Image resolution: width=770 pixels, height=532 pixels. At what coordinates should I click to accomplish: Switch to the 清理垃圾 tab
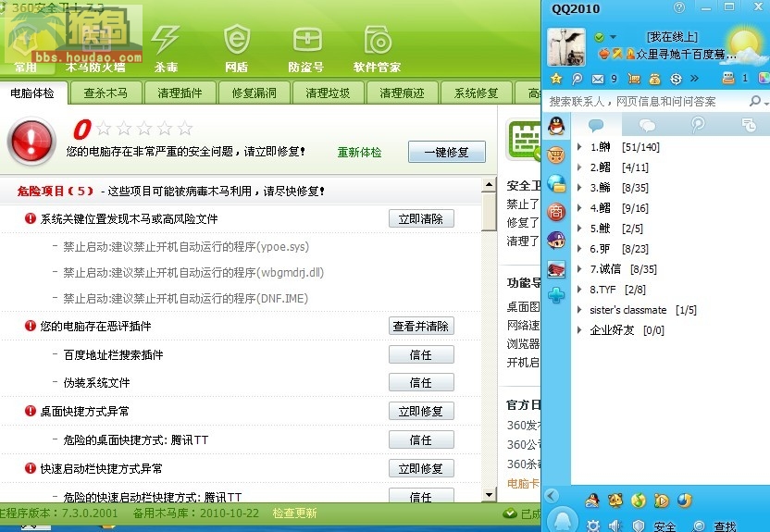tap(328, 93)
